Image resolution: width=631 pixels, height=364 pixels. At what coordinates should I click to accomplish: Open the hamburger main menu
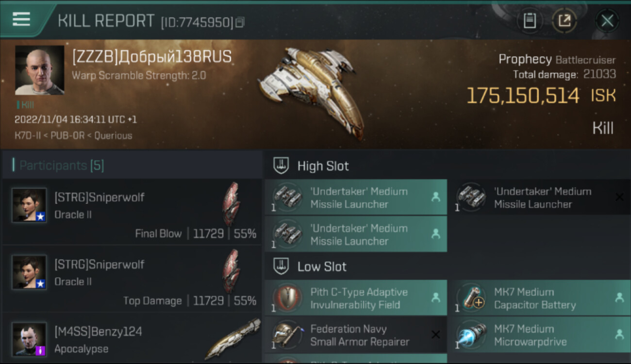coord(21,19)
